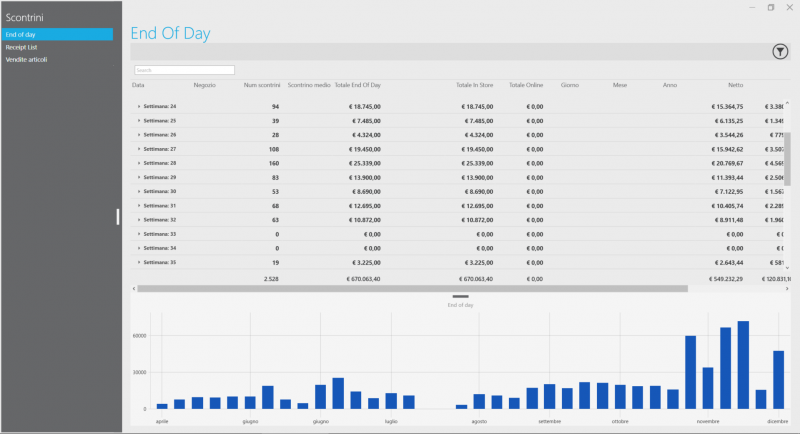Click the table's horizontal scrollbar
This screenshot has height=434, width=800.
point(412,289)
